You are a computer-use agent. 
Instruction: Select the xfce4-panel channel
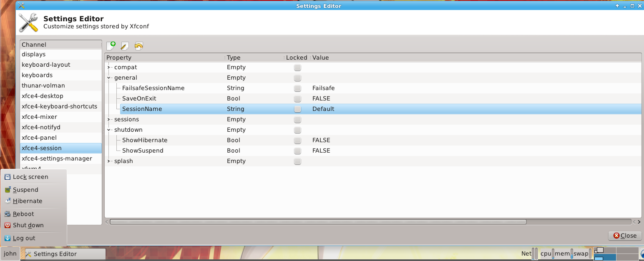[39, 138]
